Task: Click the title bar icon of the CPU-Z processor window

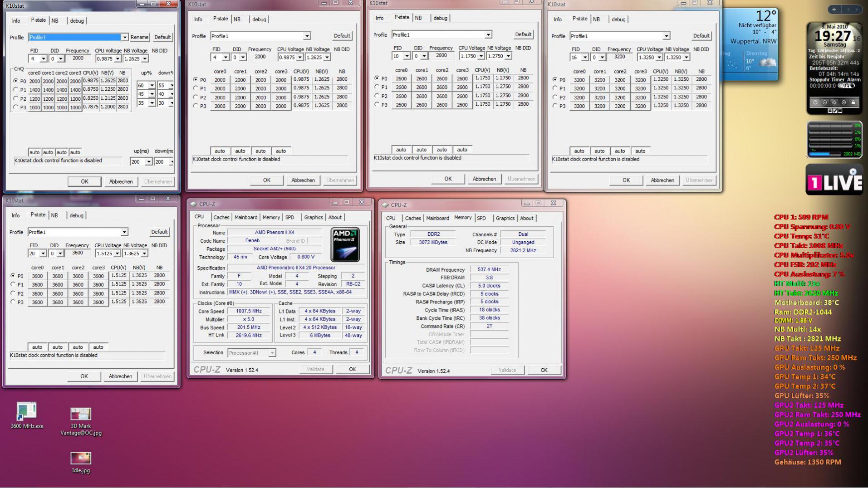Action: [x=194, y=204]
